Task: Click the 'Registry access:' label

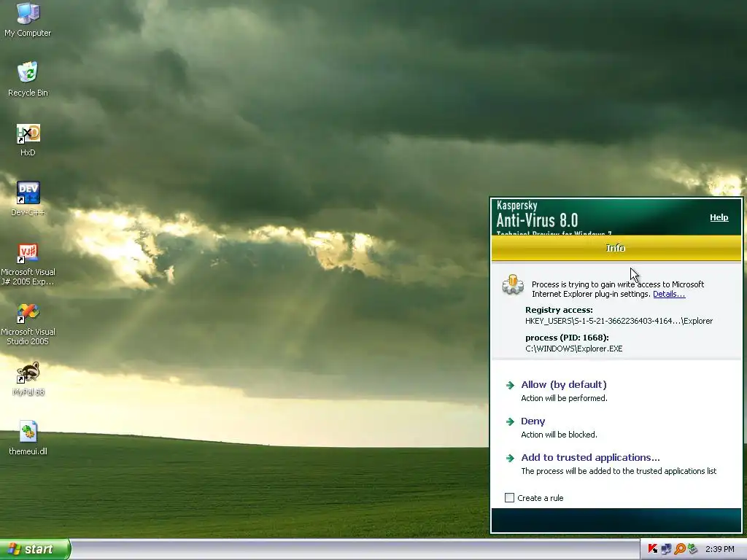Action: [559, 310]
